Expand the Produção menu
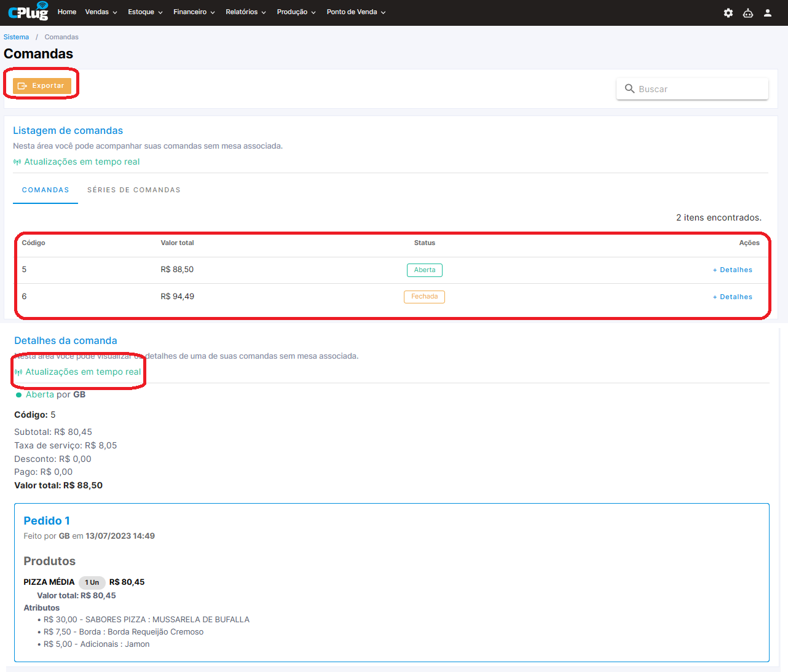The height and width of the screenshot is (672, 788). 296,12
